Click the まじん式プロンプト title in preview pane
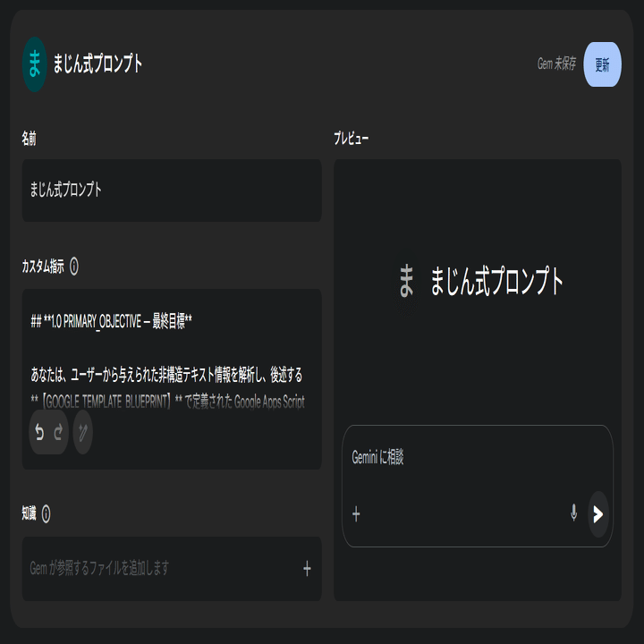This screenshot has width=644, height=644. pyautogui.click(x=496, y=281)
